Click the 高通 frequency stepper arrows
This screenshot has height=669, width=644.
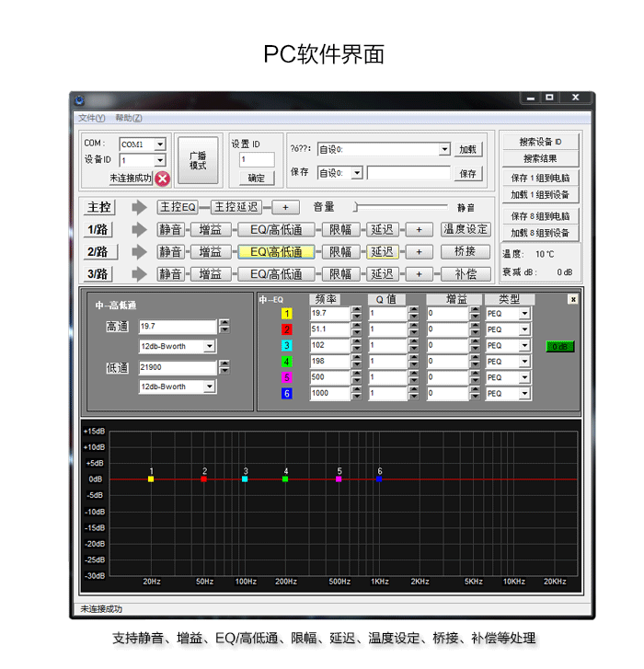coord(224,327)
